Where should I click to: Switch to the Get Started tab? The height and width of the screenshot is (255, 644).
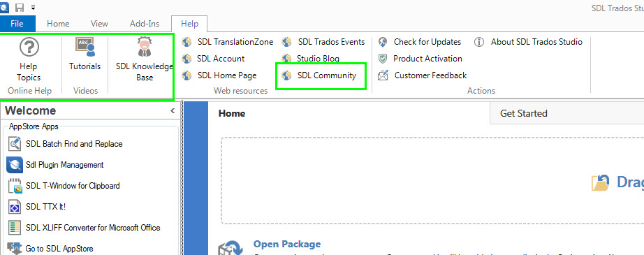point(524,113)
